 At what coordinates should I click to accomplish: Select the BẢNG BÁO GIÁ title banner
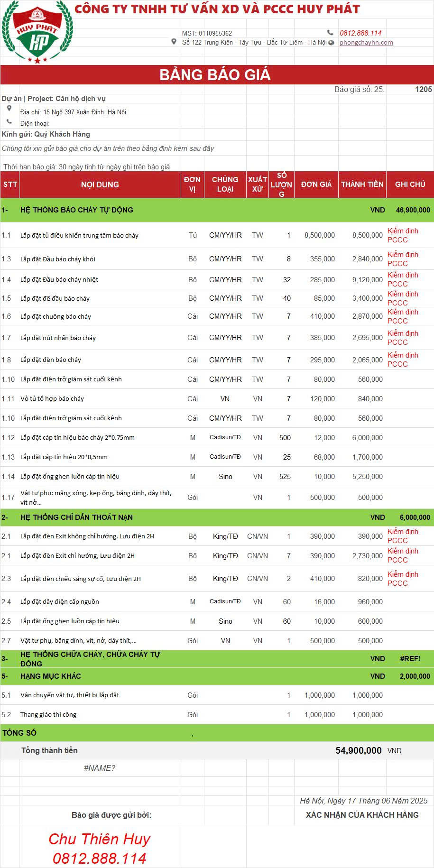(x=215, y=75)
